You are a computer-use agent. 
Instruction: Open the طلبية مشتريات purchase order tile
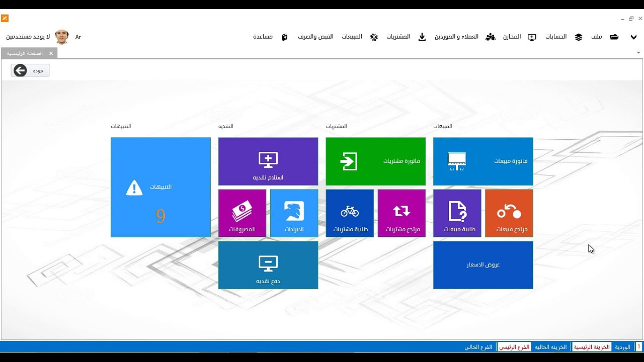(350, 213)
